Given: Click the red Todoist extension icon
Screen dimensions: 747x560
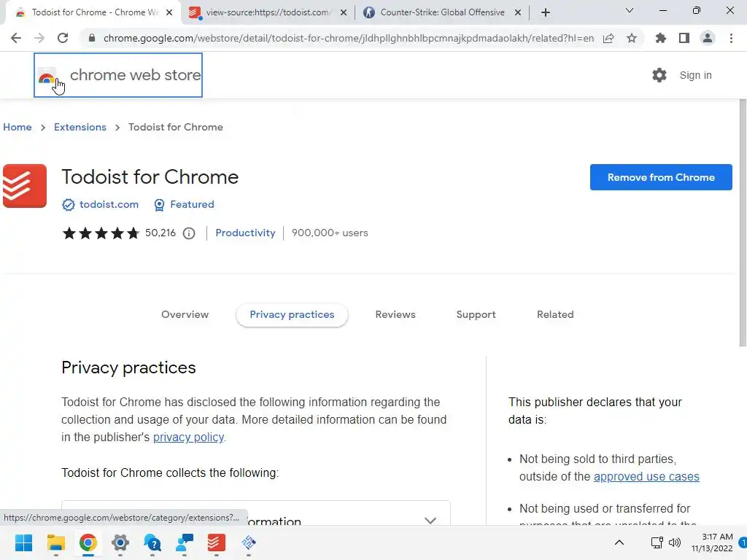Looking at the screenshot, I should tap(25, 186).
